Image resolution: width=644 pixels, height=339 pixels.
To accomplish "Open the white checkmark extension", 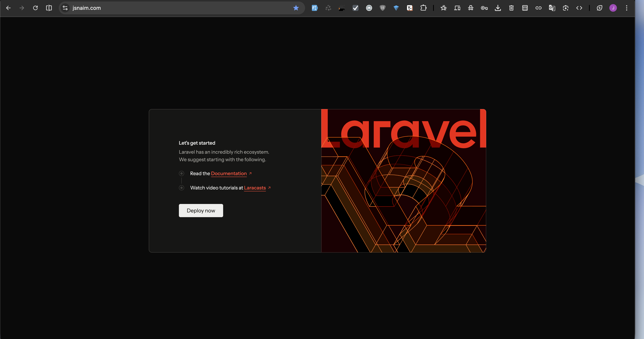I will tap(355, 8).
